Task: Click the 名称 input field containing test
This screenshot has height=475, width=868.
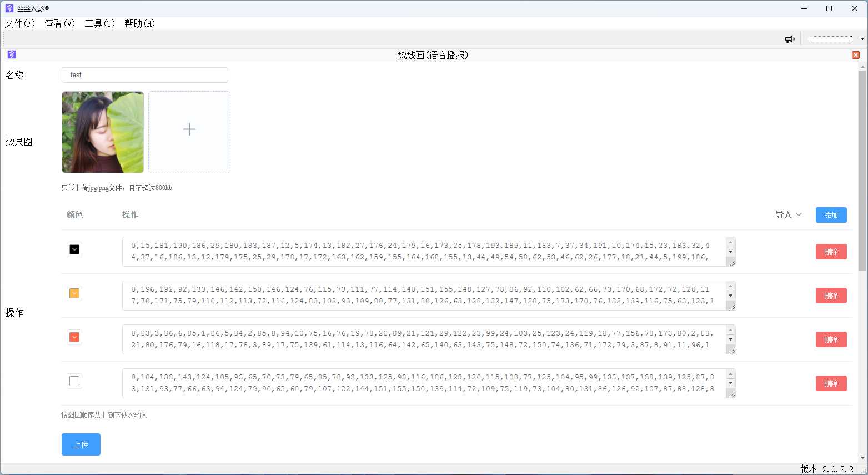Action: click(145, 75)
